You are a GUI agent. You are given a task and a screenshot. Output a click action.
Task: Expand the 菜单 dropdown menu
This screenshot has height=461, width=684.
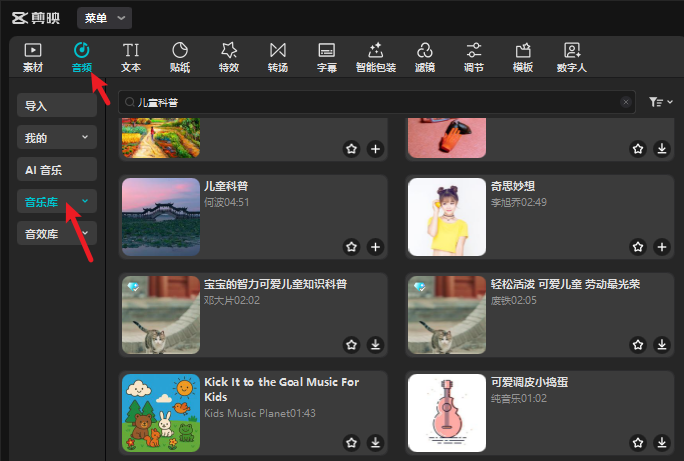pos(104,18)
